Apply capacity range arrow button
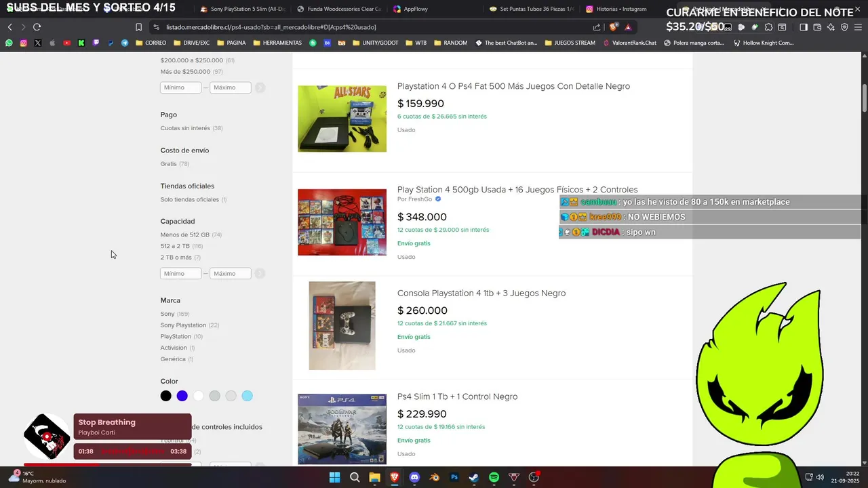868x488 pixels. pyautogui.click(x=260, y=273)
